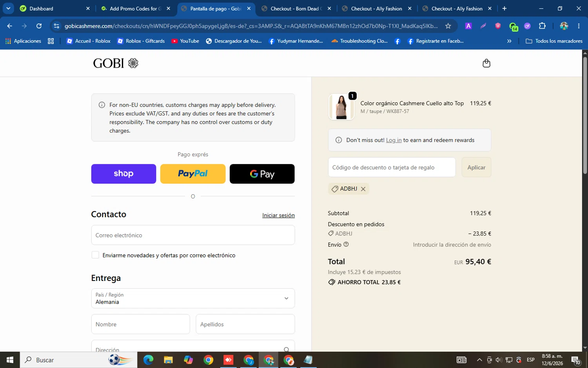Expand the País / Región dropdown
The image size is (588, 368).
coord(193,298)
